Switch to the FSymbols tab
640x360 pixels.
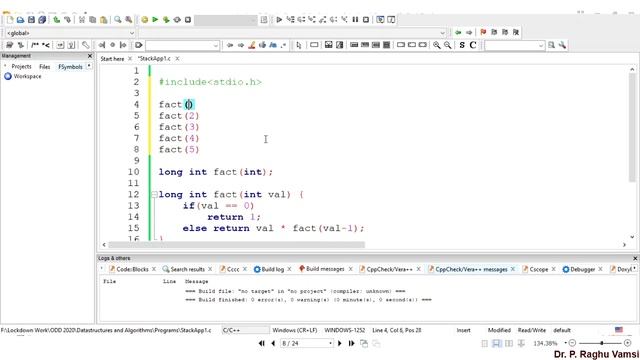tap(70, 67)
